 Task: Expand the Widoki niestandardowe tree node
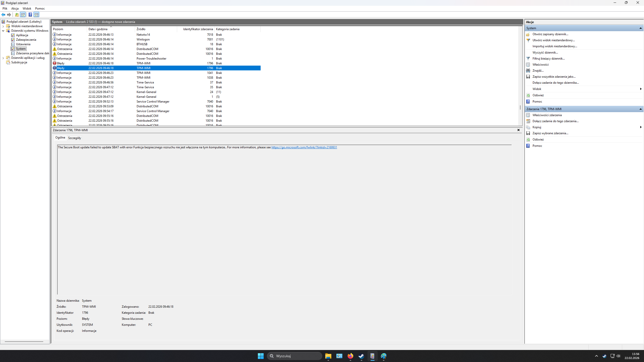[3, 26]
